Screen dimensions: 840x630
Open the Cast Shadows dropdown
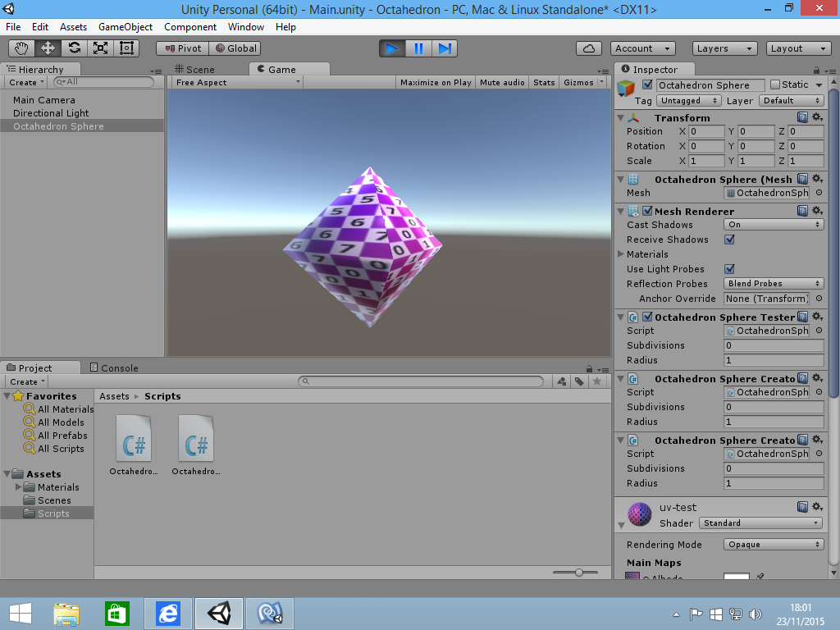coord(772,225)
